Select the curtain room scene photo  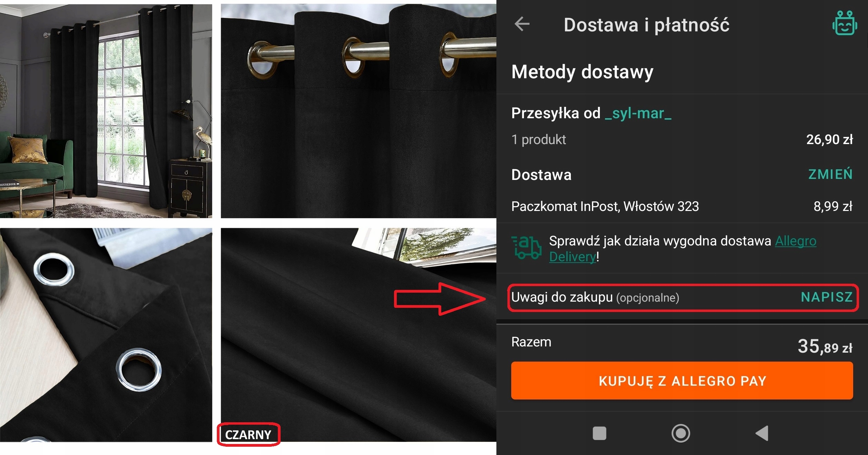106,111
